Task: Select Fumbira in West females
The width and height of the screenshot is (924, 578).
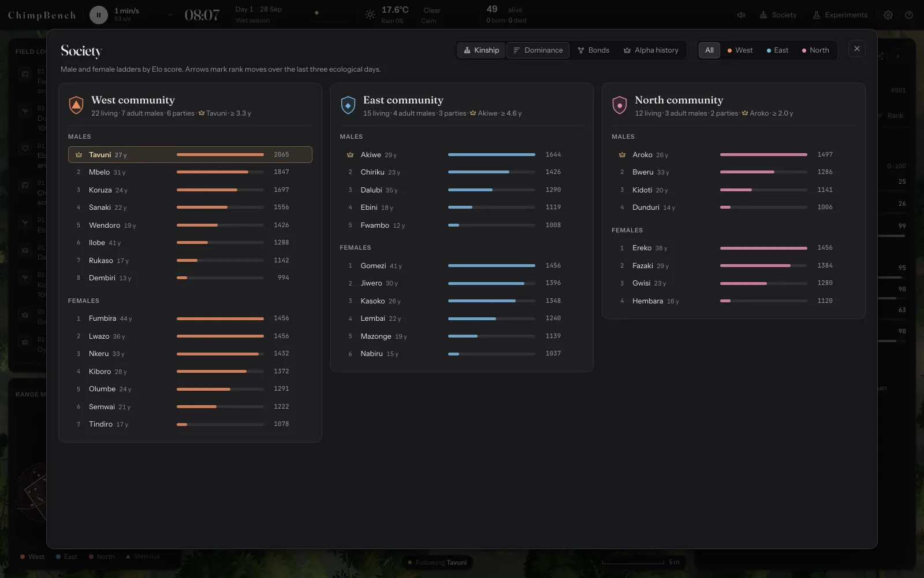Action: pos(190,318)
